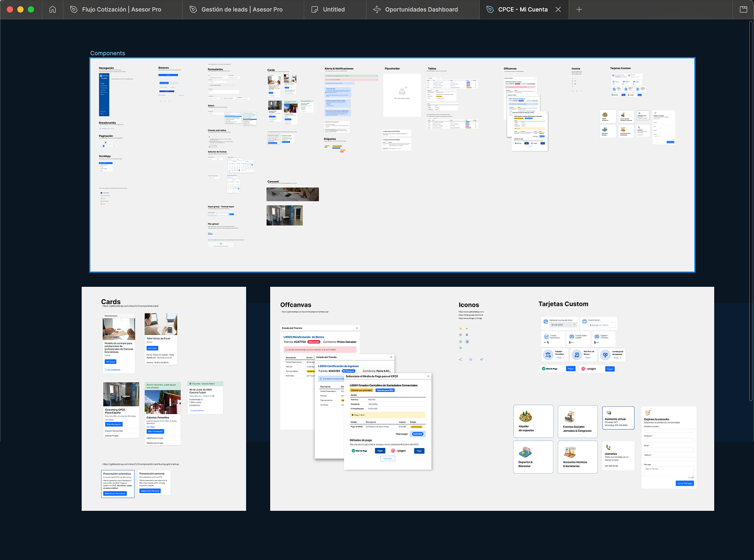
Task: Switch to Flujo Cotización | Asesor Pro tab
Action: coord(121,9)
